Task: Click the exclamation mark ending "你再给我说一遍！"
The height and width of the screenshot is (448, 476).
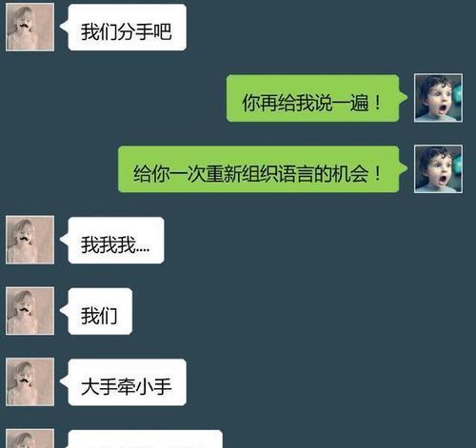Action: coord(377,103)
